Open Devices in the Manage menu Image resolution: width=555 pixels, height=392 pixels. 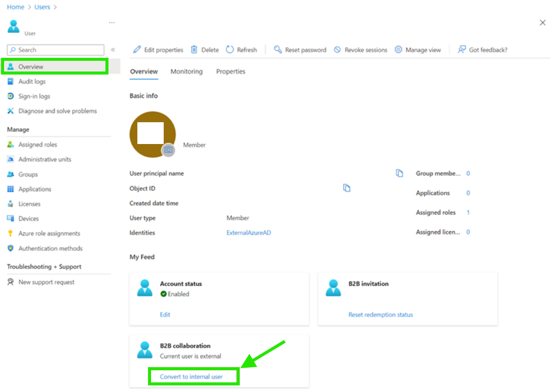pyautogui.click(x=28, y=219)
